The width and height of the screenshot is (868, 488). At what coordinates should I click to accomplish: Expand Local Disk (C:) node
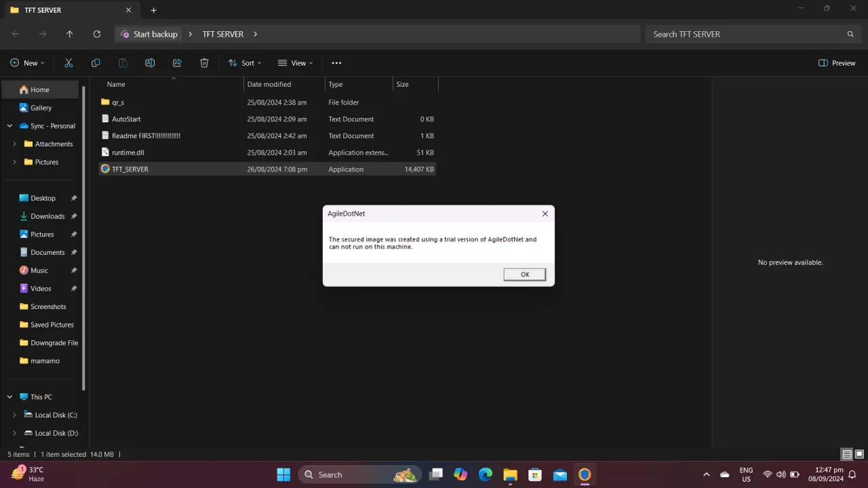(x=14, y=415)
